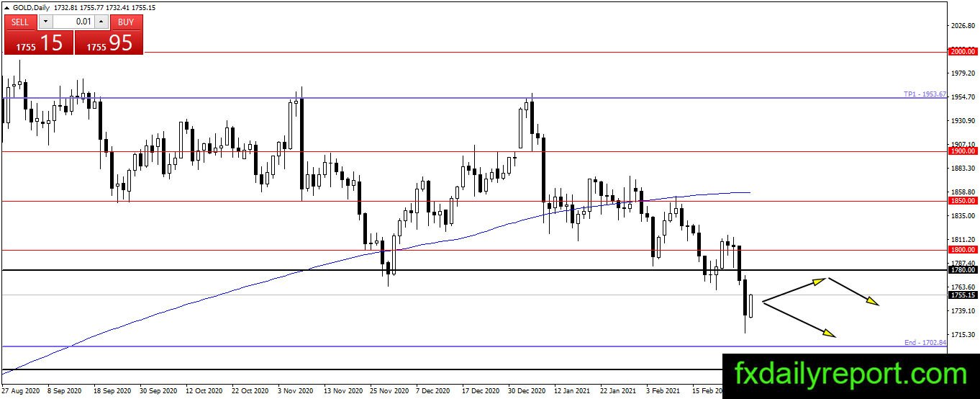Select the 1800.00 red level label
The width and height of the screenshot is (980, 399).
point(962,250)
